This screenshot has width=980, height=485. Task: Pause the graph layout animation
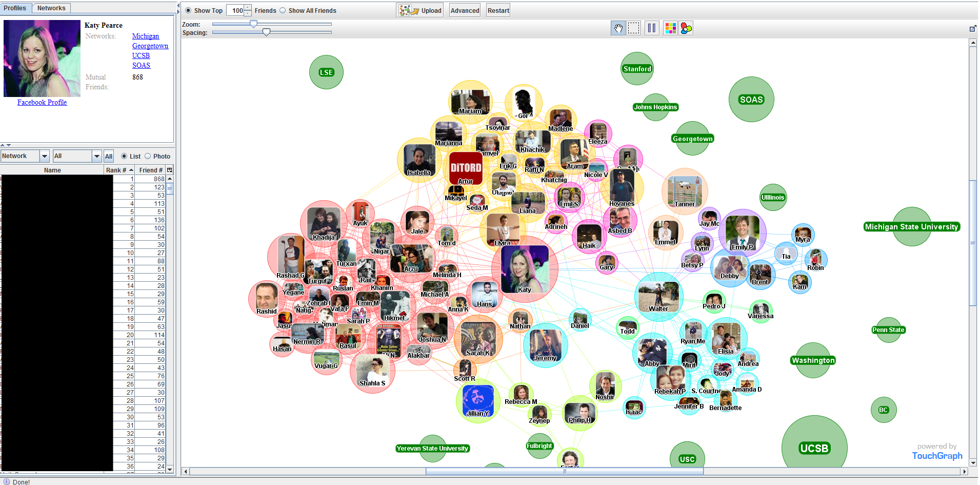point(652,28)
